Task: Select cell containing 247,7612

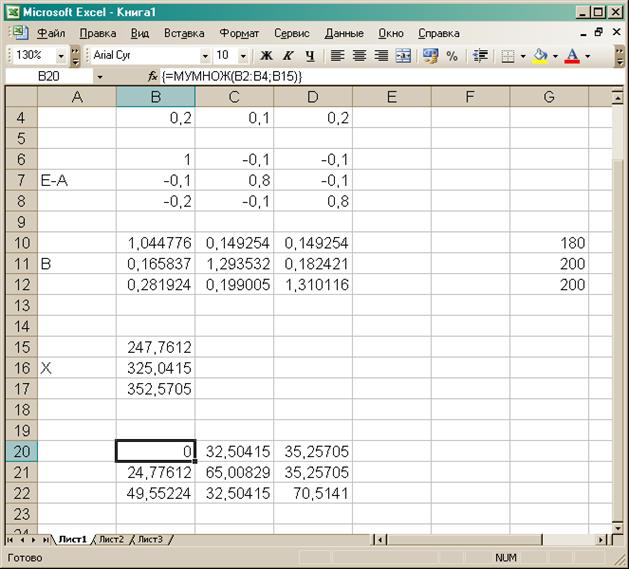Action: click(156, 347)
